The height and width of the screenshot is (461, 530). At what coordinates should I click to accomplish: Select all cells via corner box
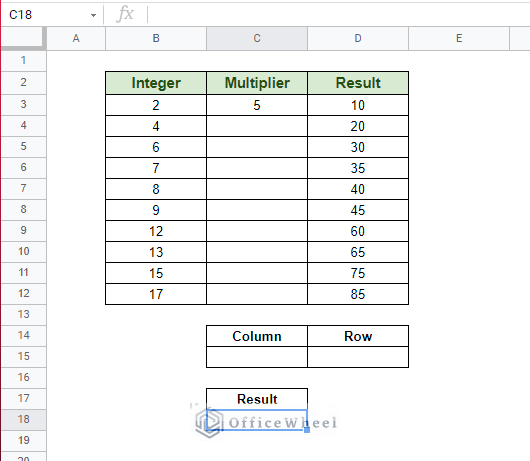point(23,39)
